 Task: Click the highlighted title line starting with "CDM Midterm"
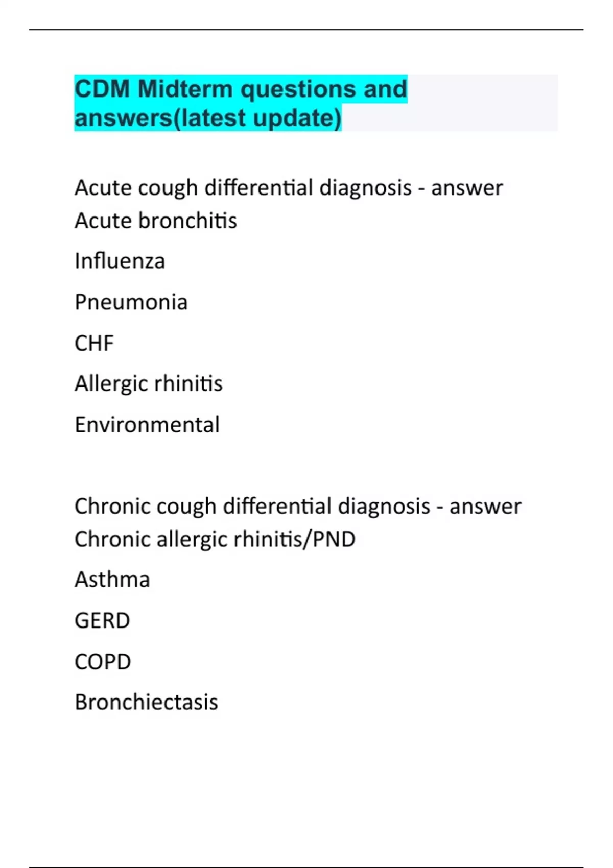(241, 89)
